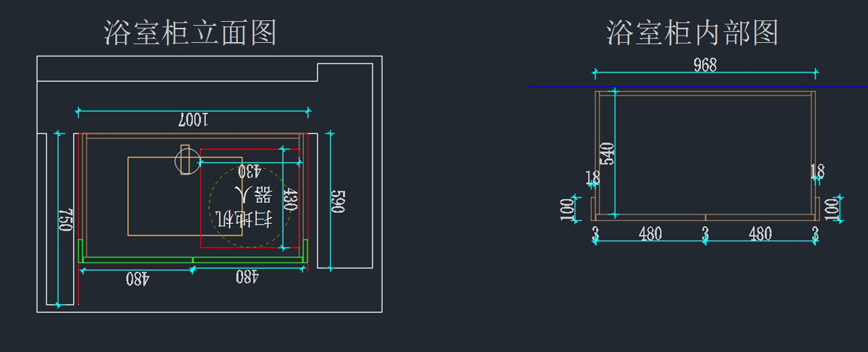The height and width of the screenshot is (352, 868).
Task: Select the mirrored 1007 dimension text
Action: coord(192,120)
